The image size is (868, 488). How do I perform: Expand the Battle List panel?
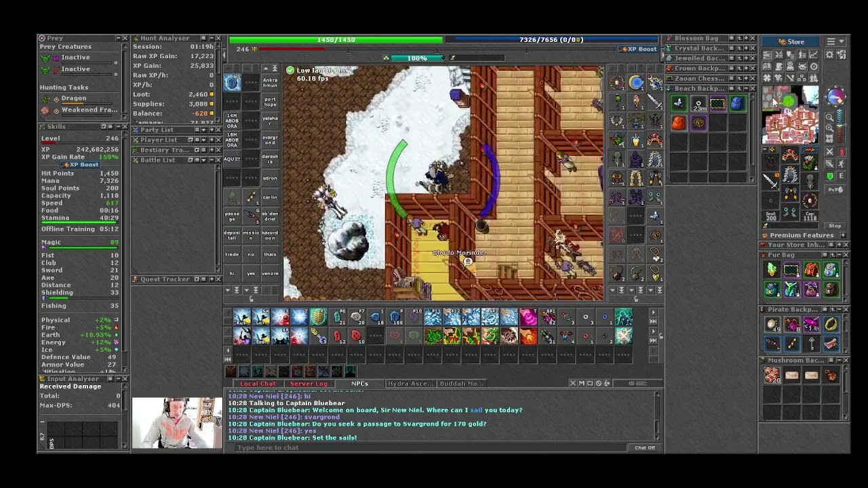(211, 160)
